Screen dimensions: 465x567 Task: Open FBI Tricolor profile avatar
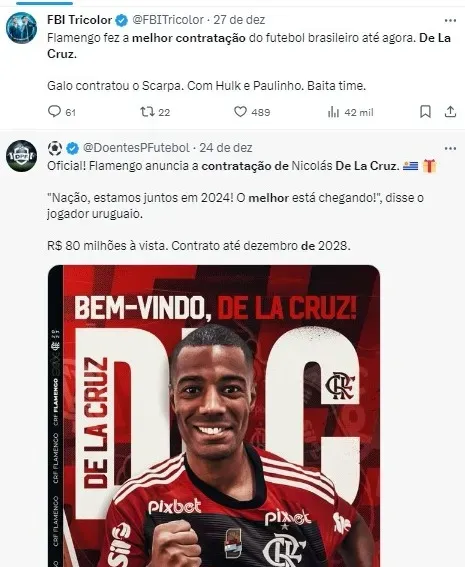point(21,28)
